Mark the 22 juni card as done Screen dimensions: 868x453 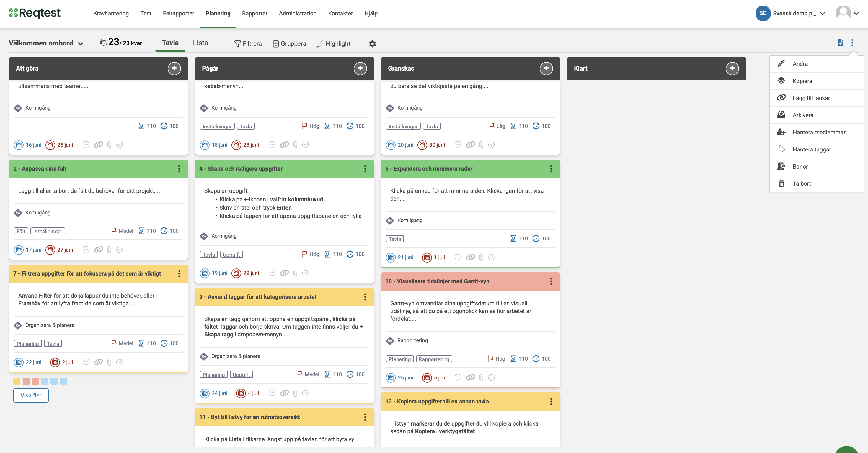[x=120, y=362]
